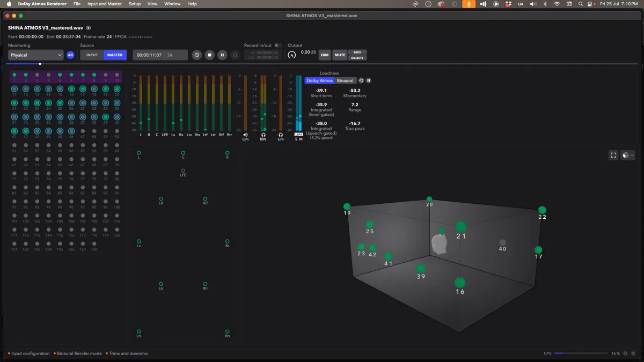
Task: Click the Ltf speaker in the layout
Action: [x=161, y=198]
